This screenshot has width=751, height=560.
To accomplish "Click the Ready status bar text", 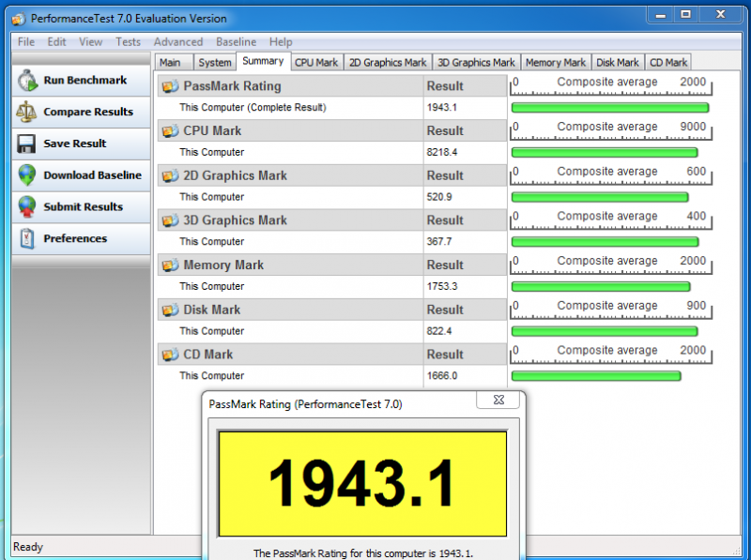I will tap(28, 547).
